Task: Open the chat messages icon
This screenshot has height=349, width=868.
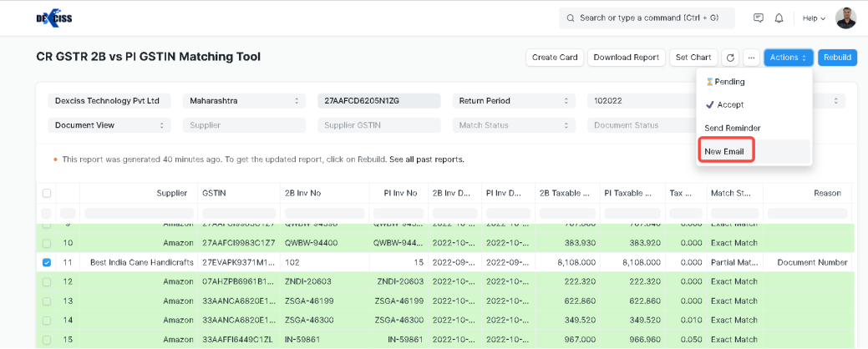Action: [x=759, y=18]
